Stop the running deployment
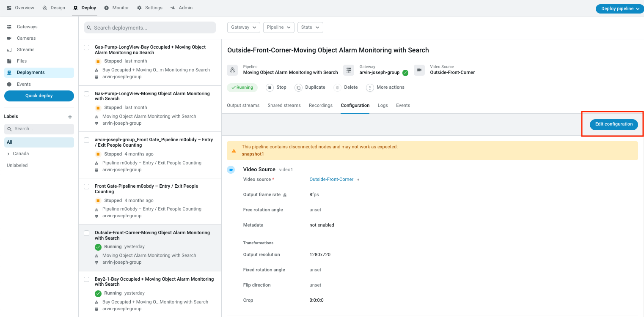This screenshot has width=644, height=317. [276, 87]
